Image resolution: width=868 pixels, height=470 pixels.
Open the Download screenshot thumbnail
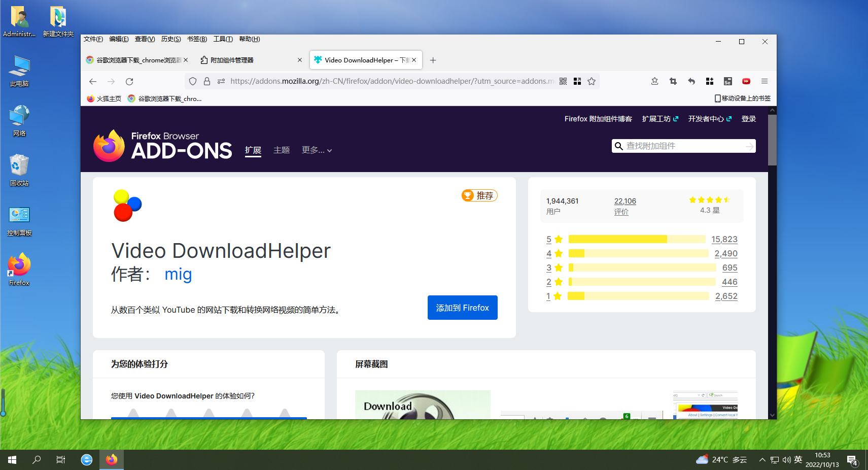[423, 405]
